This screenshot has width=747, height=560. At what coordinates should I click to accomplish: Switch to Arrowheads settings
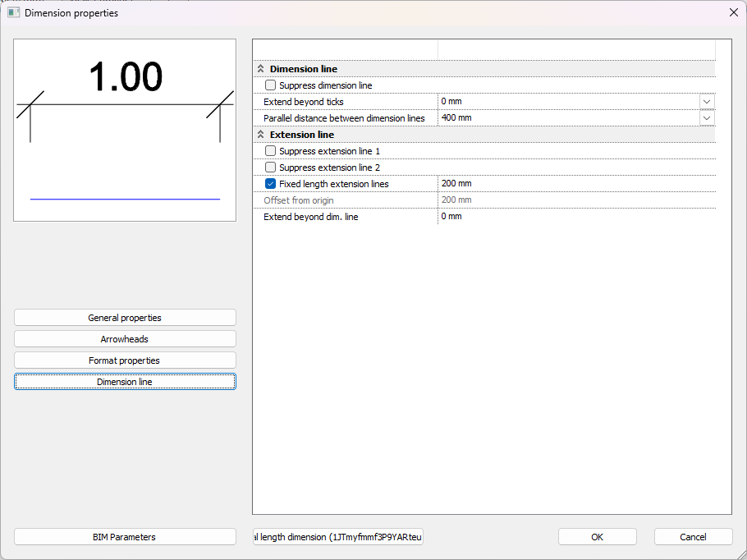(125, 339)
